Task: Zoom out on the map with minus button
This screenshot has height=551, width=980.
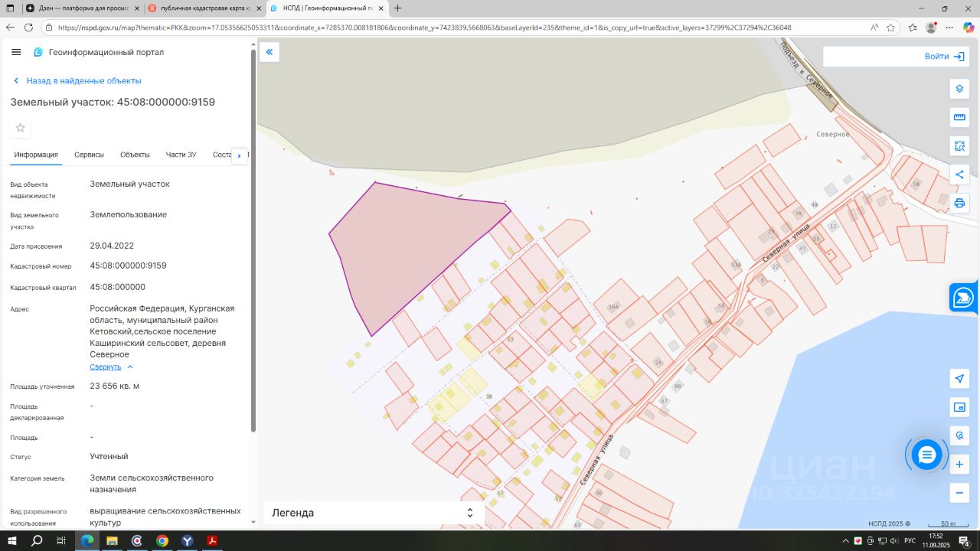Action: point(959,493)
